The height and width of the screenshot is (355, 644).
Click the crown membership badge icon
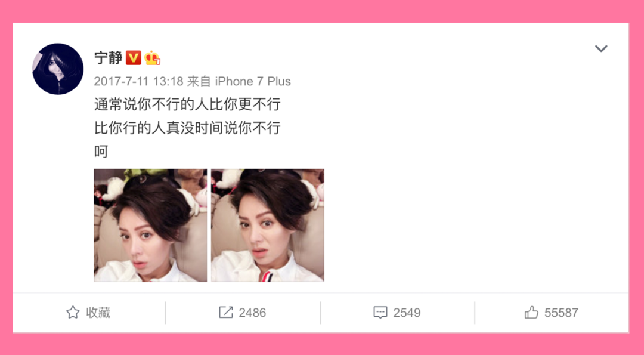point(152,58)
